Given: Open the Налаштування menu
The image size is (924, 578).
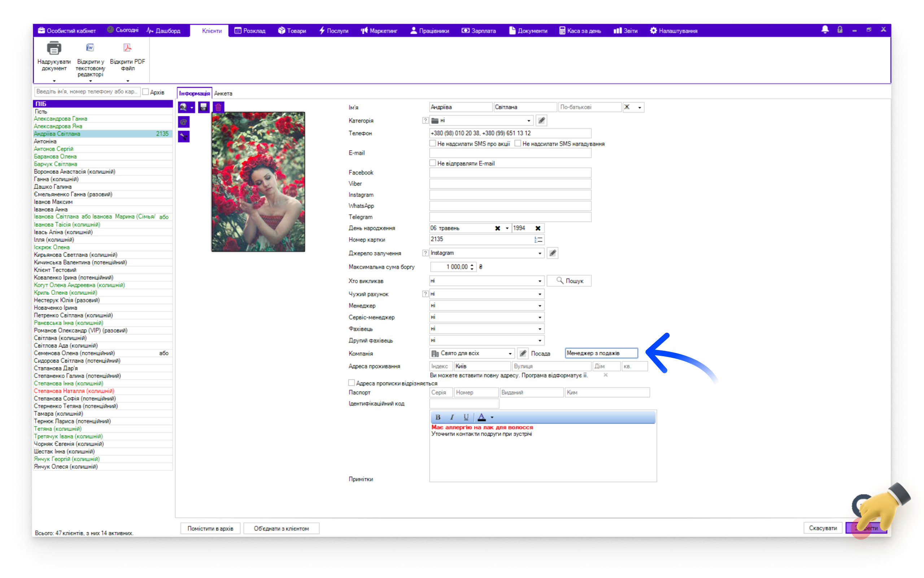Looking at the screenshot, I should 674,31.
